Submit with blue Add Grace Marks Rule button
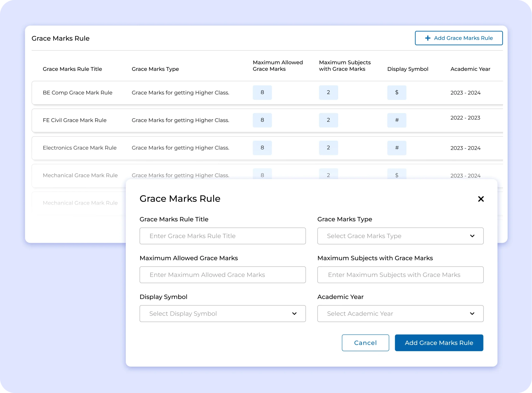 [439, 343]
